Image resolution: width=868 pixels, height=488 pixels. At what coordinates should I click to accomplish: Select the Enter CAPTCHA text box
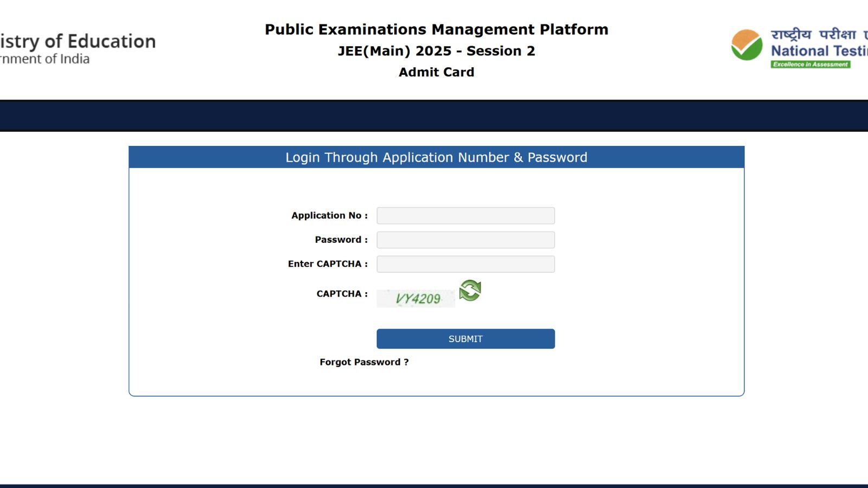point(465,264)
